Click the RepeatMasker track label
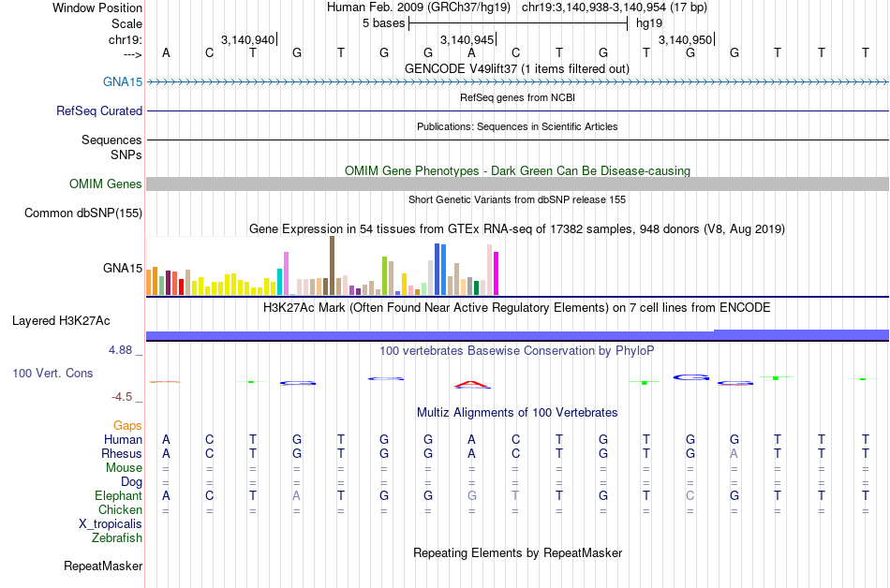 (x=103, y=566)
